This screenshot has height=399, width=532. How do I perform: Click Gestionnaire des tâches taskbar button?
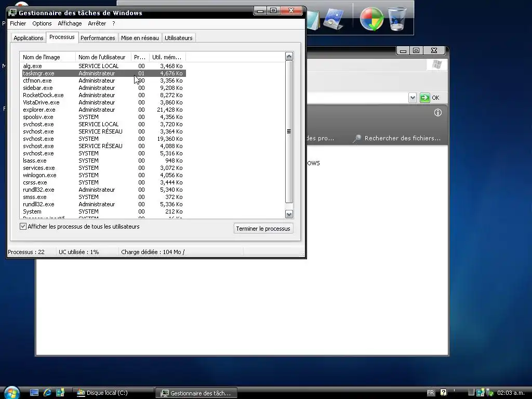coord(196,393)
